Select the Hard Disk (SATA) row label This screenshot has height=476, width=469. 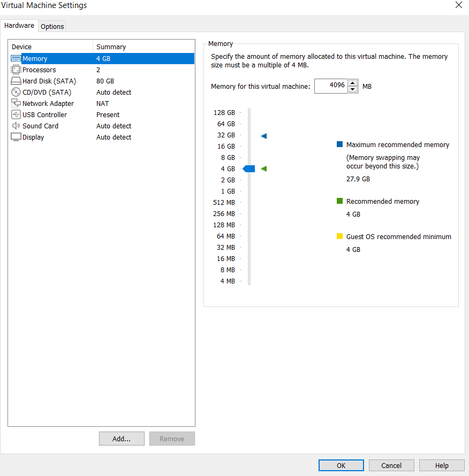49,81
